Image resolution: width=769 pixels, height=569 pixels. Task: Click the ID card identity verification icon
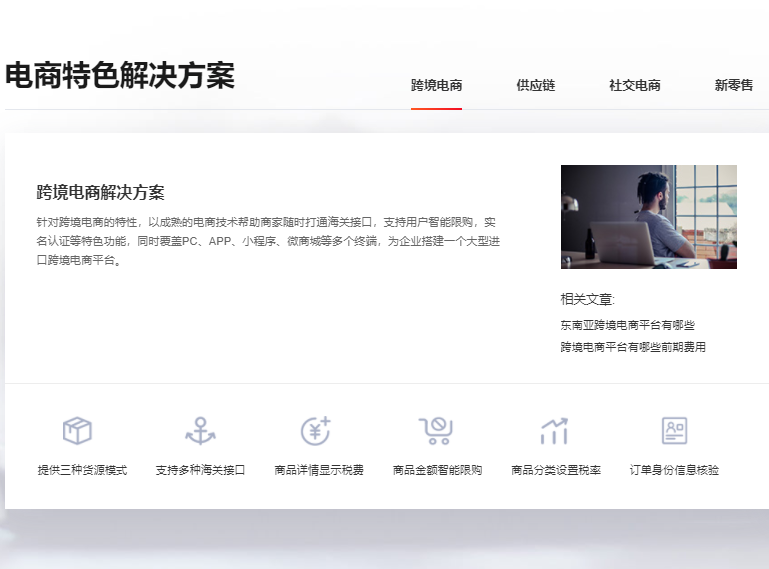pyautogui.click(x=674, y=431)
